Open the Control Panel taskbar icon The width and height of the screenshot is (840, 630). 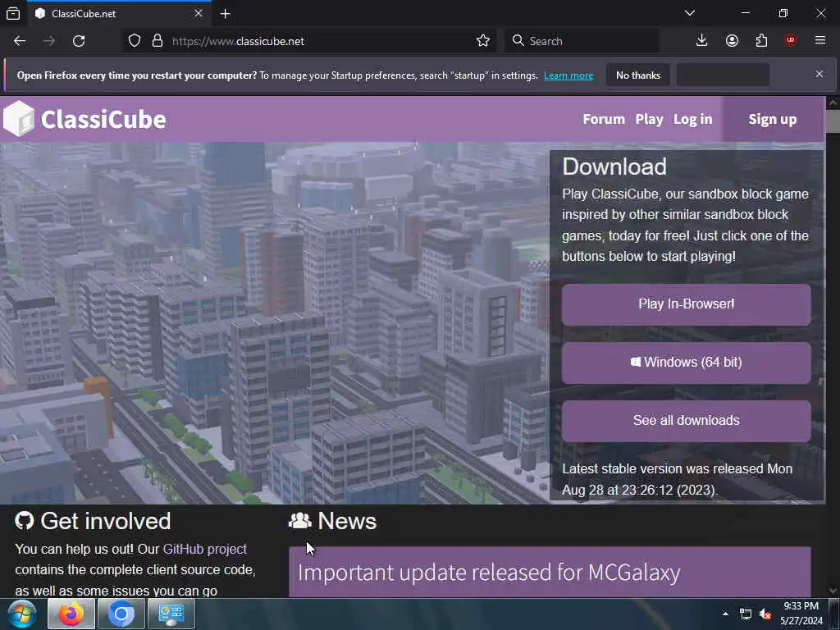tap(171, 614)
